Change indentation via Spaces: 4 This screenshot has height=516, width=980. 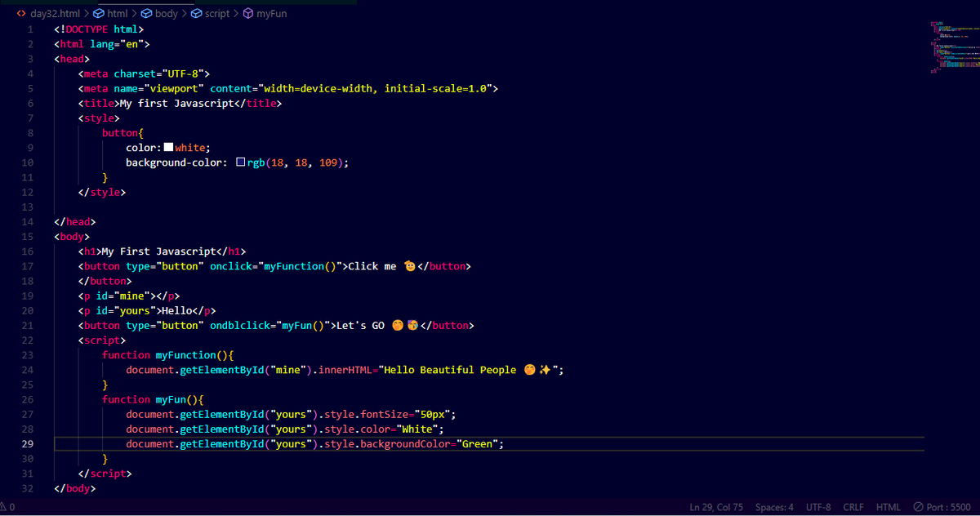774,507
